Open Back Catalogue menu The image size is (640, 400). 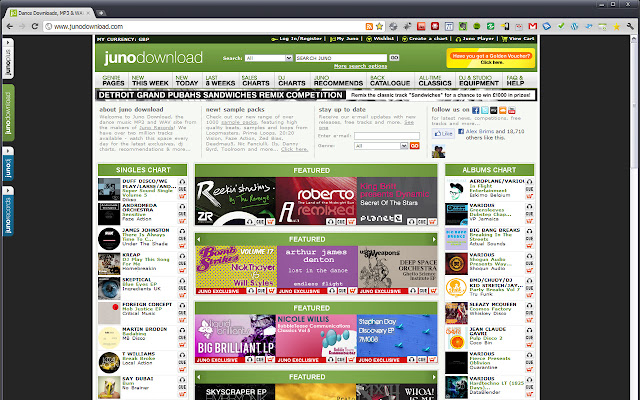(390, 80)
